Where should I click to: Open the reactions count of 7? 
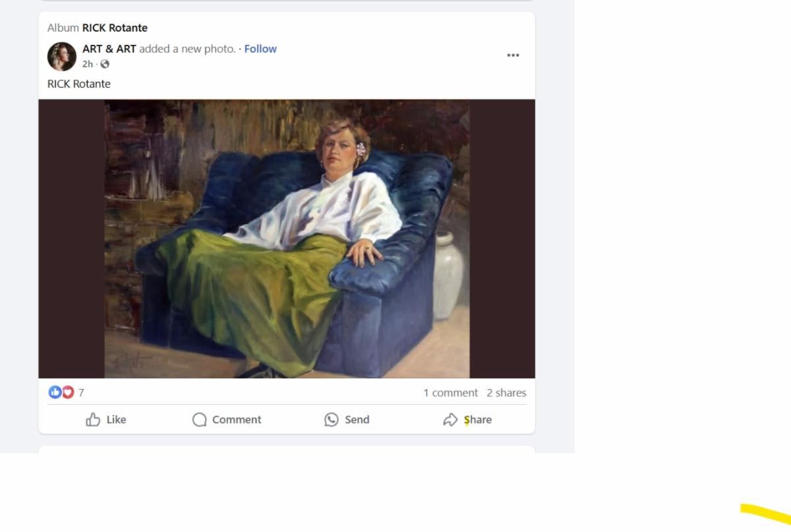pos(81,393)
